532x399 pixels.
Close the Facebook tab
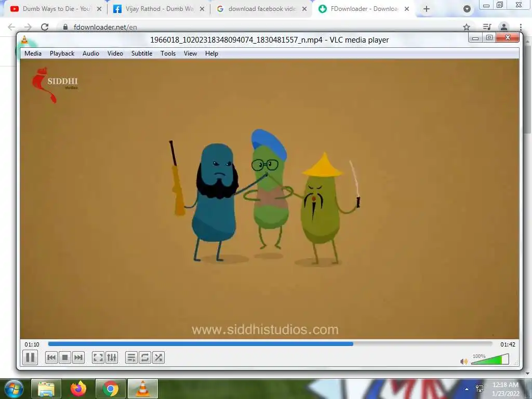tap(202, 9)
